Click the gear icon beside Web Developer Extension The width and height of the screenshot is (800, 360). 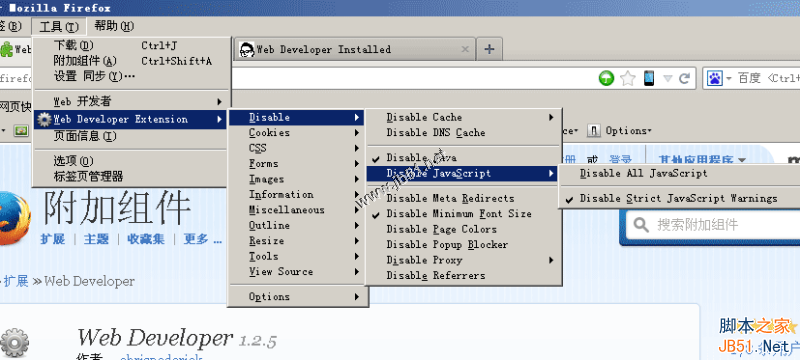click(x=45, y=119)
